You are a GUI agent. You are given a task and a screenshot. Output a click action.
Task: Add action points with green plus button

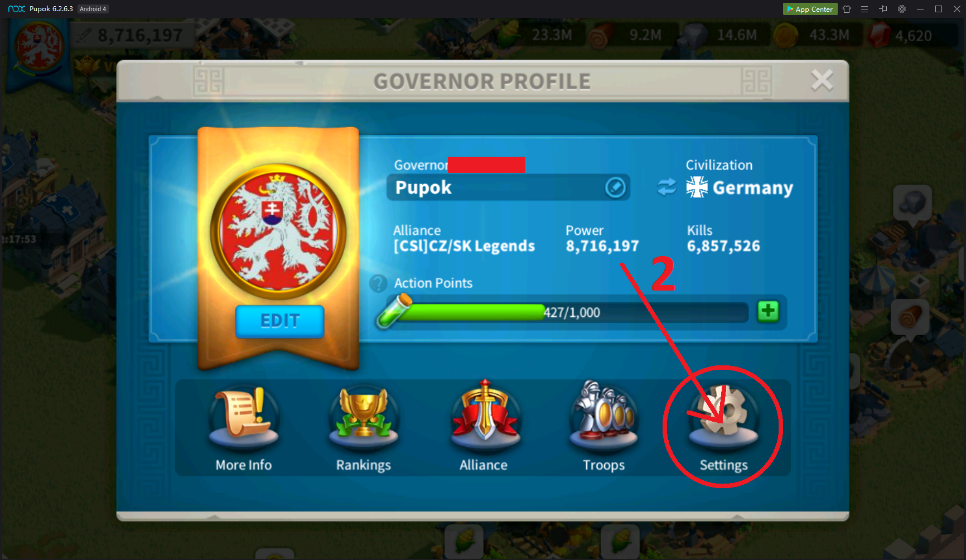pos(768,311)
